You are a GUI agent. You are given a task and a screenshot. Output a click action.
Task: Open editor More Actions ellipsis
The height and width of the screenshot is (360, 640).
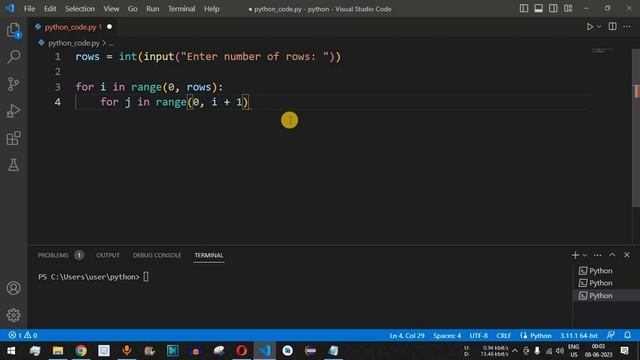627,27
